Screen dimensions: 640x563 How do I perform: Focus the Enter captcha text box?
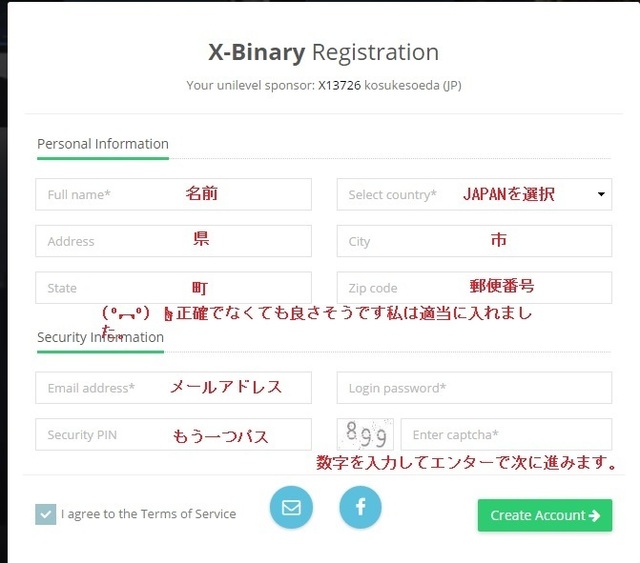tap(505, 435)
